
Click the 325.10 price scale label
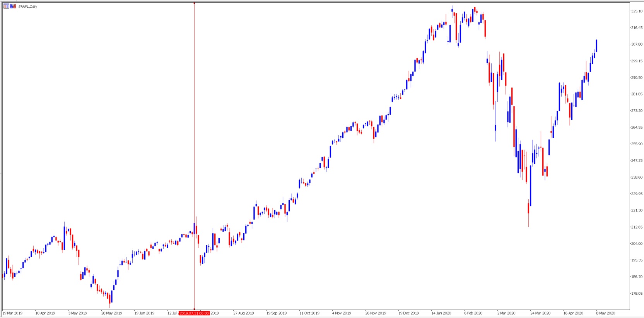point(637,11)
